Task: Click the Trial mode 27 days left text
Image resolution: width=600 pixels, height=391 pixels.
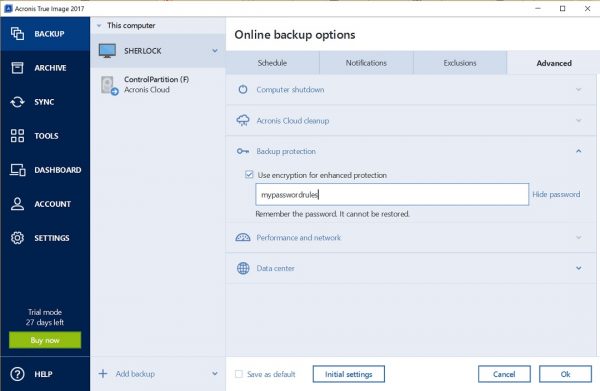Action: tap(45, 317)
